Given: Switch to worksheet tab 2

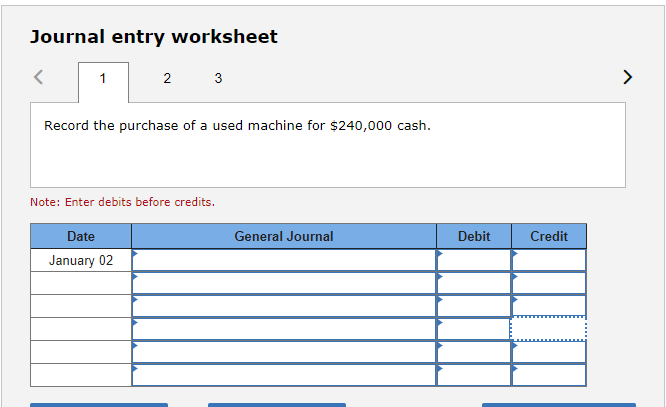Looking at the screenshot, I should [167, 78].
